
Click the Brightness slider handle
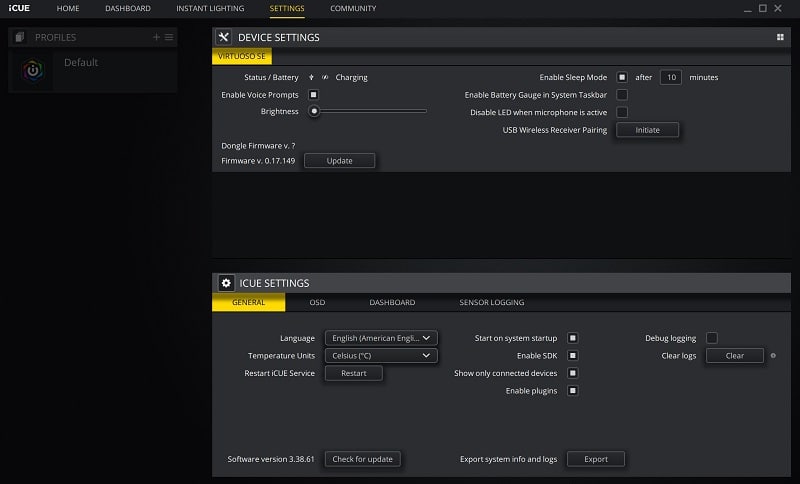314,111
